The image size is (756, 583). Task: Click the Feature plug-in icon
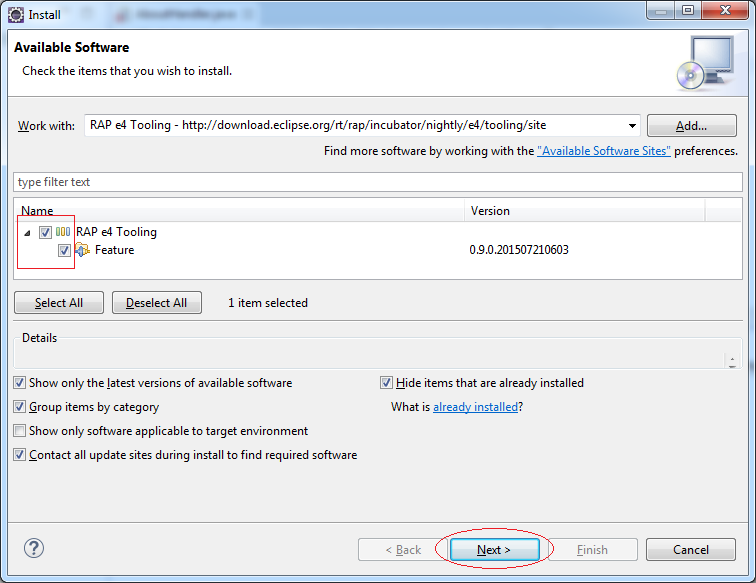82,250
